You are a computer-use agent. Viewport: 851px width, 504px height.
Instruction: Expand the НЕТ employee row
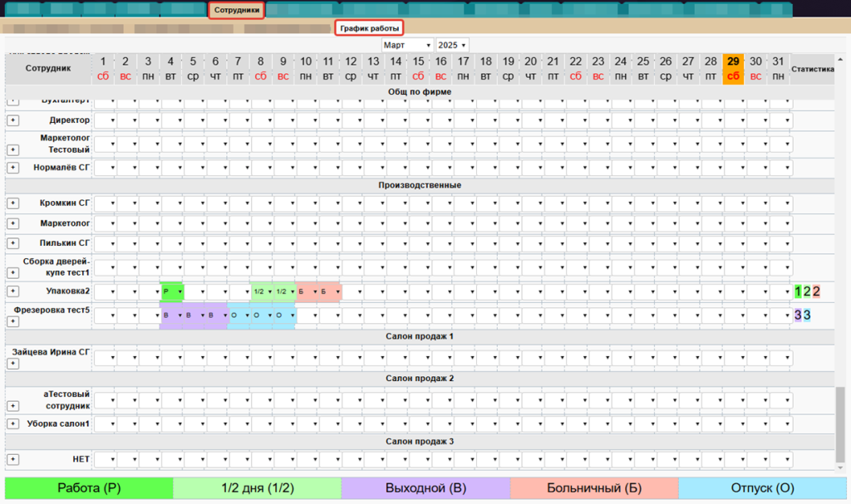pos(12,459)
